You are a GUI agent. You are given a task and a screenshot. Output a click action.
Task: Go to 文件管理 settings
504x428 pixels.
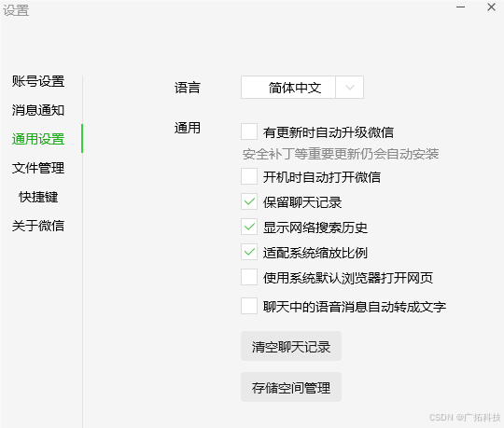click(x=38, y=168)
